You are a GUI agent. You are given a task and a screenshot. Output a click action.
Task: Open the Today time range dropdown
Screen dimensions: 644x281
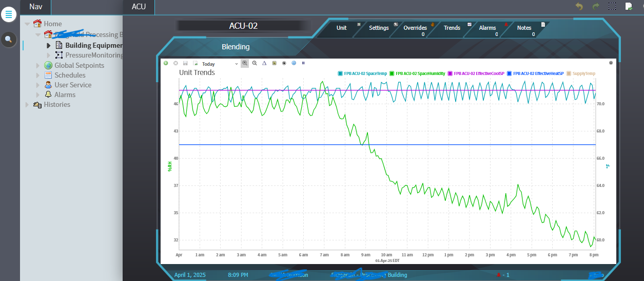(220, 64)
